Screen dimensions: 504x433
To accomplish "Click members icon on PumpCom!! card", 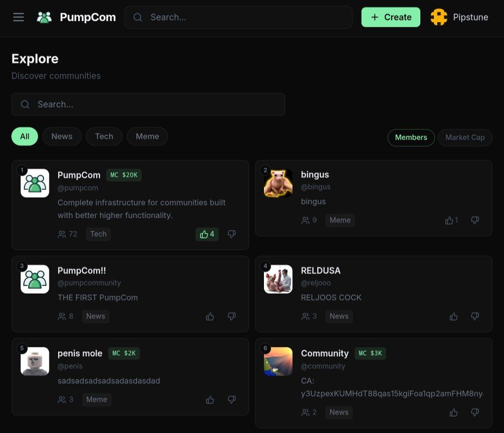I will pyautogui.click(x=62, y=316).
